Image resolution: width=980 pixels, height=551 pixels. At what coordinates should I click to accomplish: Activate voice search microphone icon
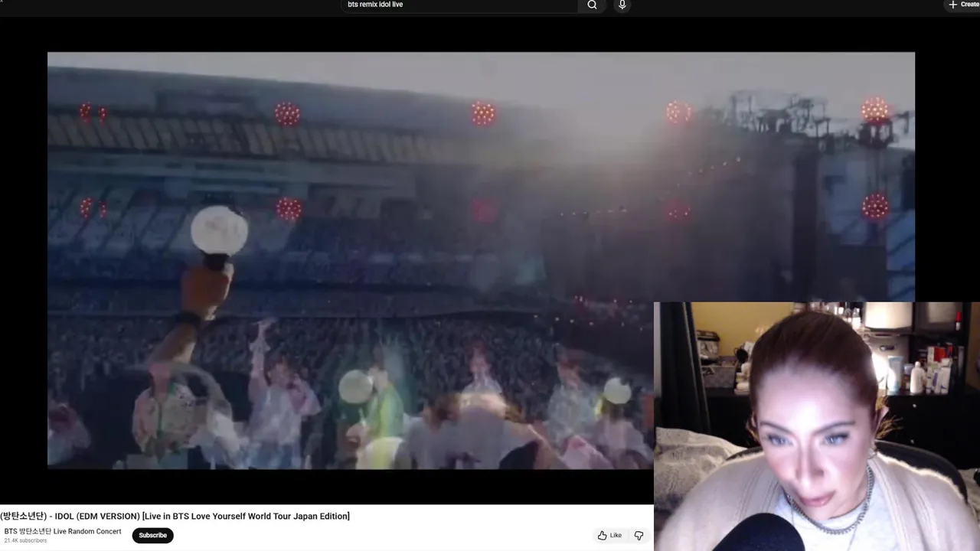click(622, 5)
